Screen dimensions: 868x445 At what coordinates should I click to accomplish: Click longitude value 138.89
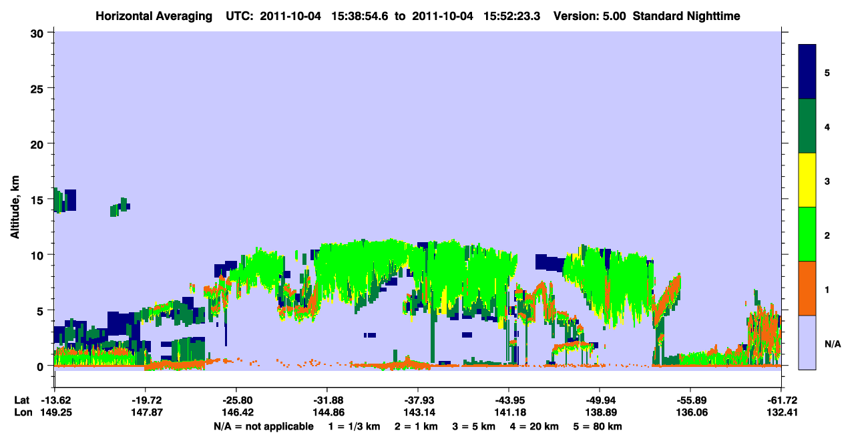point(600,412)
